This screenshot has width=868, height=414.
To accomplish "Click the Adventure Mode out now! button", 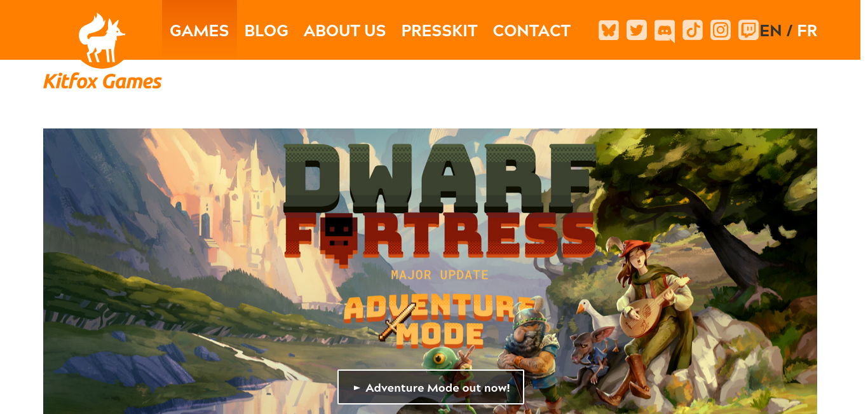I will tap(431, 387).
